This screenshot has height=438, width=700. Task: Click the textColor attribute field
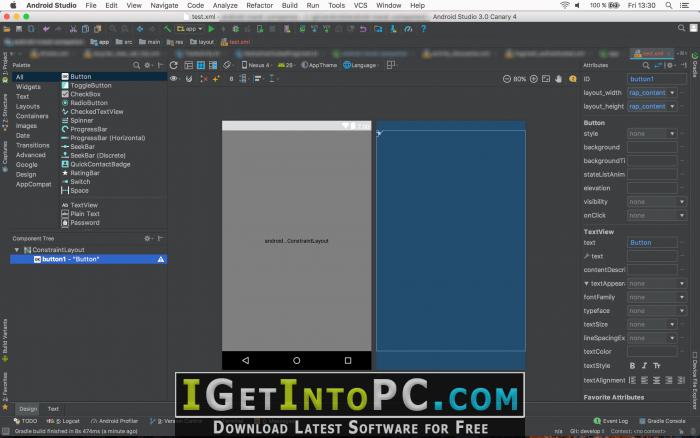[652, 352]
